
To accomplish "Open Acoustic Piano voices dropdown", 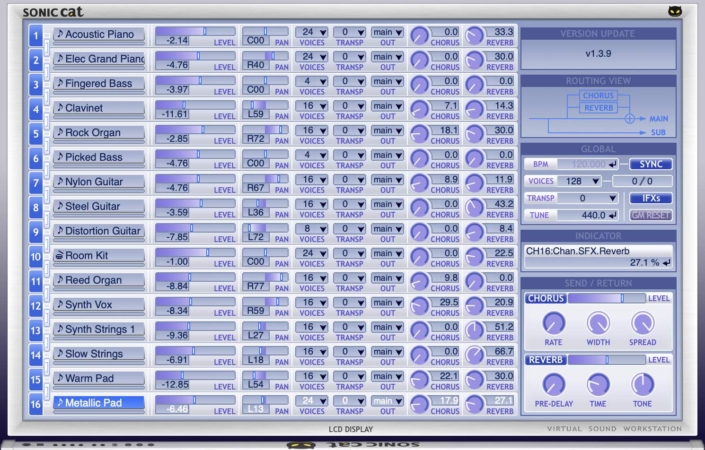I will (x=311, y=32).
